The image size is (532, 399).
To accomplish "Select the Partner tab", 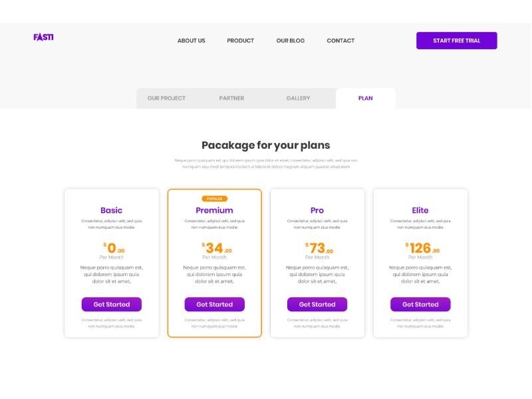I will (231, 98).
